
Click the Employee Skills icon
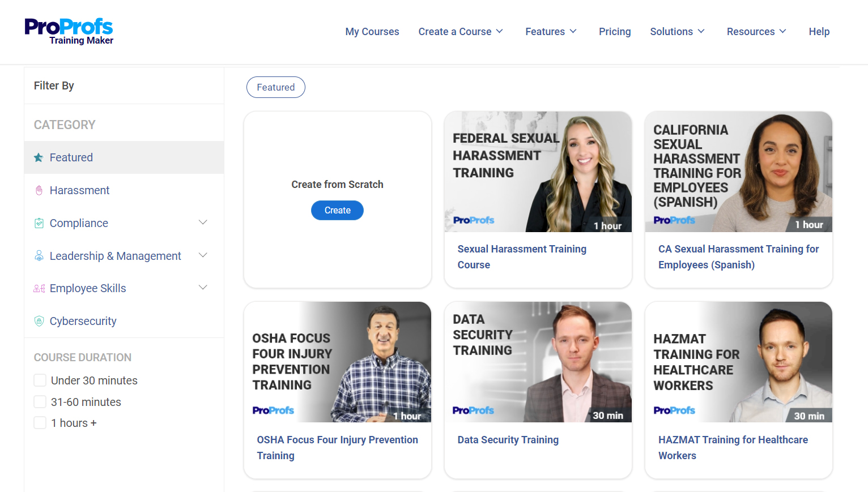coord(39,289)
